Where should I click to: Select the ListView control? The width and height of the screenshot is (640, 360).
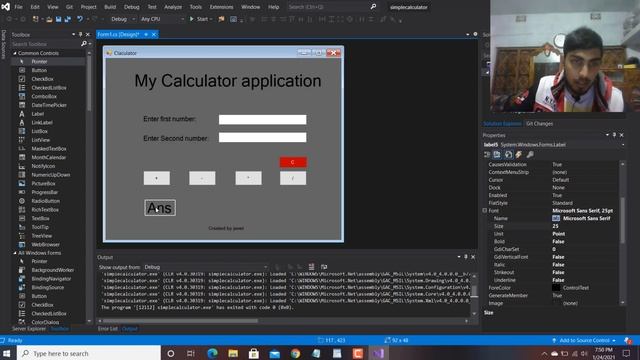click(41, 140)
